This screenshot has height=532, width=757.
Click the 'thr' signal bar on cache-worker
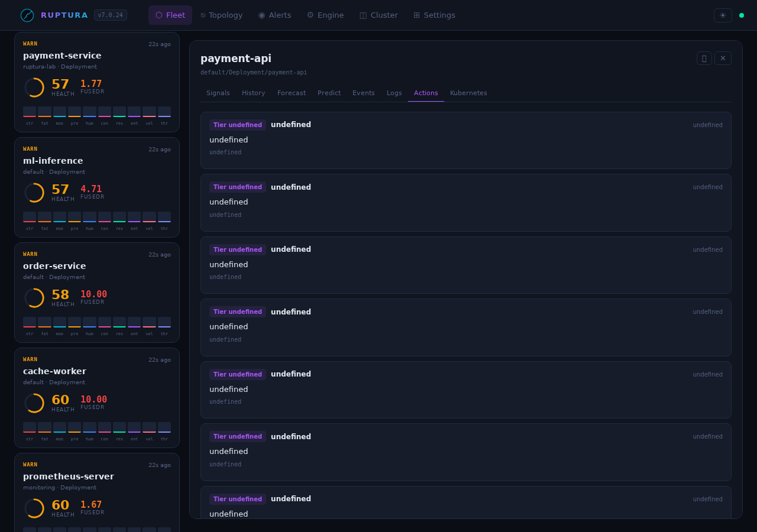coord(164,427)
